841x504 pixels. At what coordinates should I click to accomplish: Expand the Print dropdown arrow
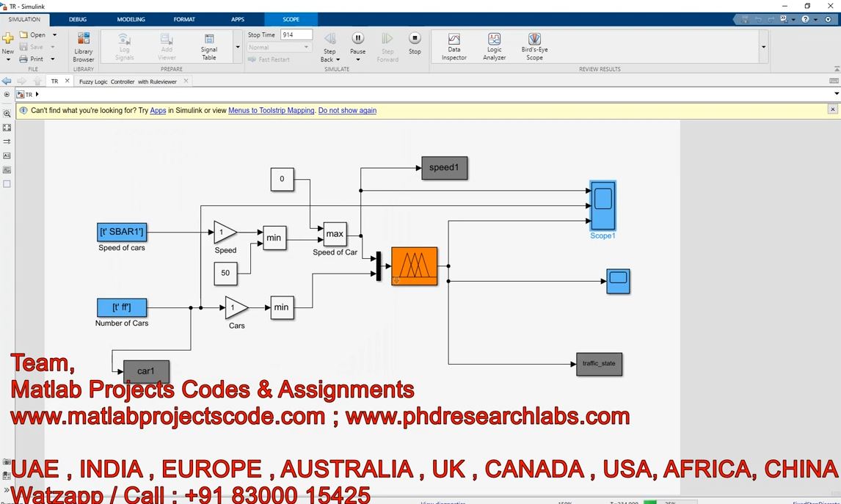pyautogui.click(x=53, y=59)
